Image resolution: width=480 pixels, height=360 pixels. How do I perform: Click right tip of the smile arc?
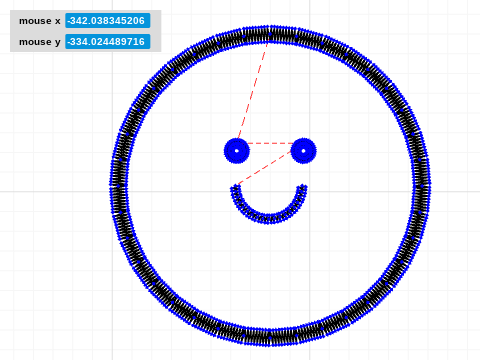point(303,188)
